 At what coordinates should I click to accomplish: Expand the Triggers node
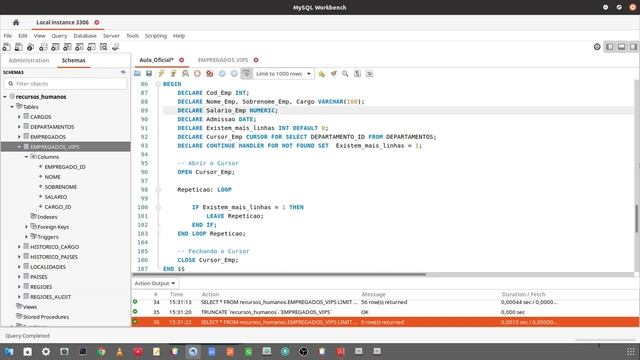point(27,237)
